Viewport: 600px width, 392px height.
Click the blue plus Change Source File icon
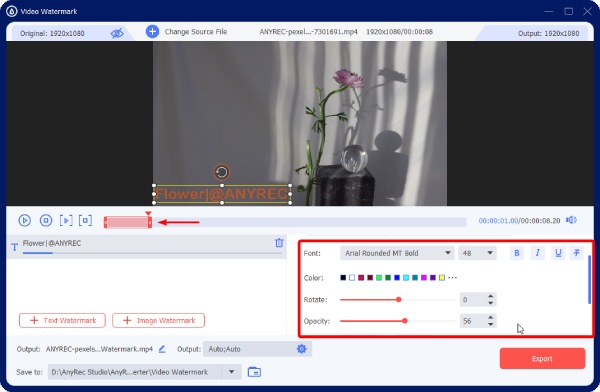click(x=152, y=31)
